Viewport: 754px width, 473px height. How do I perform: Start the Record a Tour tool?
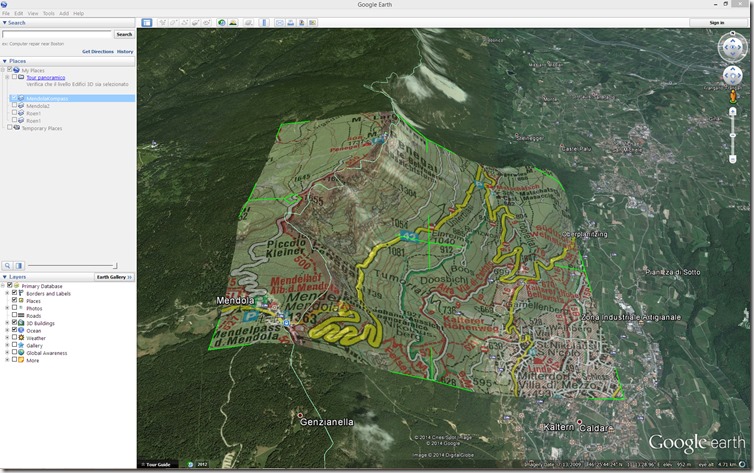tap(207, 23)
